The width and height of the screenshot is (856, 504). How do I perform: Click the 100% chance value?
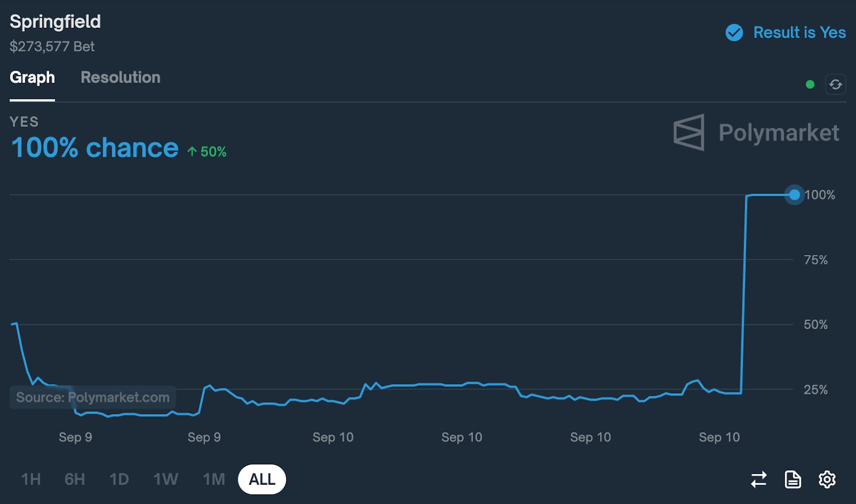click(95, 148)
